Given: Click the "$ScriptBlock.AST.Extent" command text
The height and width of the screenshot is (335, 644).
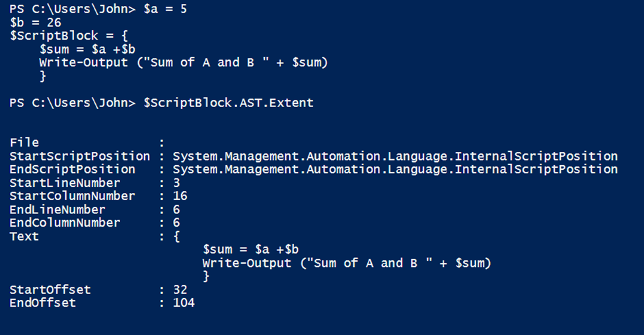Looking at the screenshot, I should click(228, 102).
